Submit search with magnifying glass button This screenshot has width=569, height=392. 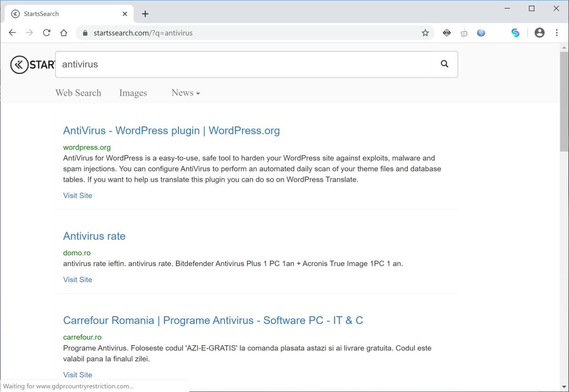point(445,64)
